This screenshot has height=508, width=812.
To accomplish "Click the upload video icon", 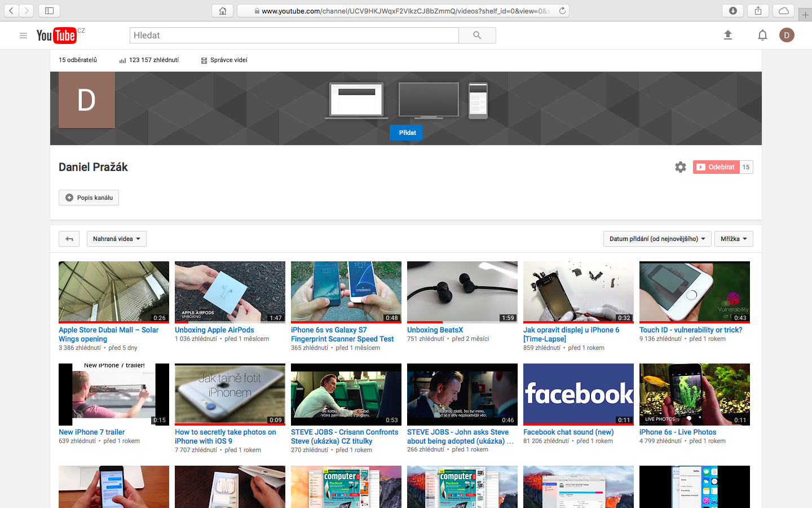I will pyautogui.click(x=728, y=35).
